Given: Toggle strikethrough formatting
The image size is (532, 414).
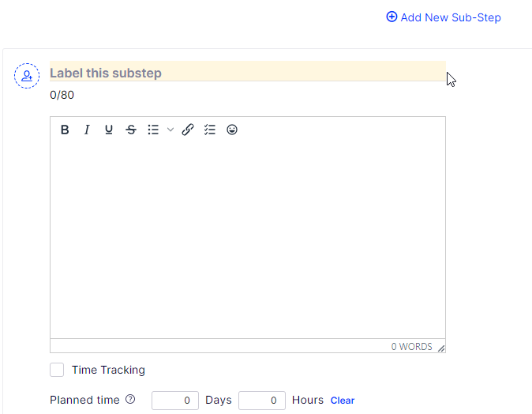Looking at the screenshot, I should (x=131, y=130).
